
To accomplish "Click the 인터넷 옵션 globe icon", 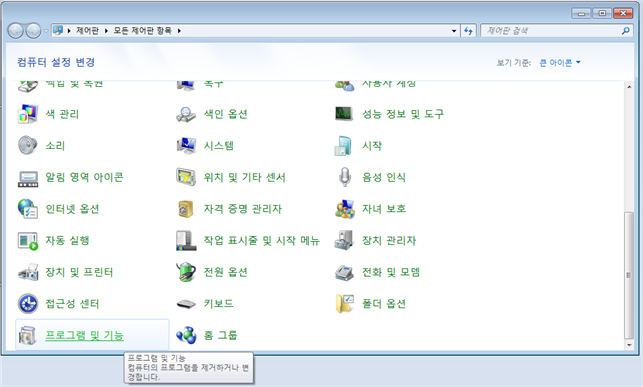I will point(28,209).
